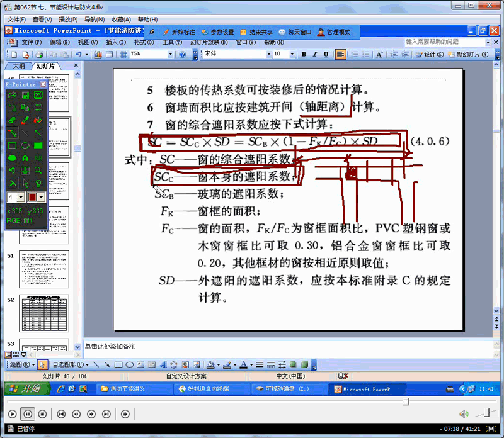Screen dimensions: 504x438
Task: Select the text annotation tool (A) in E-Pointer
Action: point(25,158)
